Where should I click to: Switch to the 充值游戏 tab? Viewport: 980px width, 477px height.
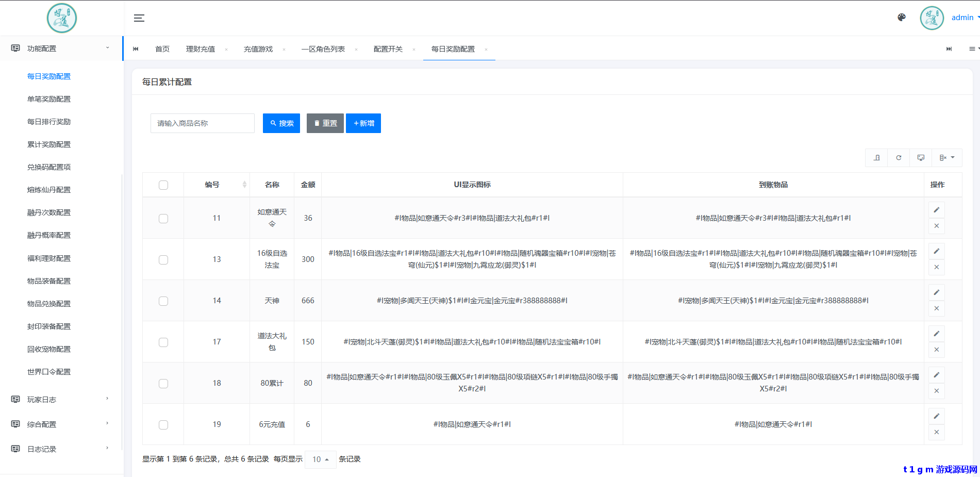(x=258, y=48)
